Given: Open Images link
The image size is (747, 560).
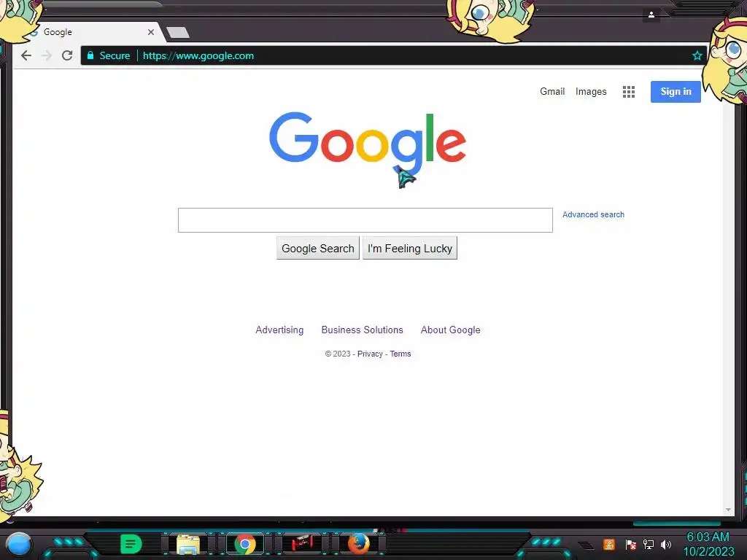Looking at the screenshot, I should point(591,91).
